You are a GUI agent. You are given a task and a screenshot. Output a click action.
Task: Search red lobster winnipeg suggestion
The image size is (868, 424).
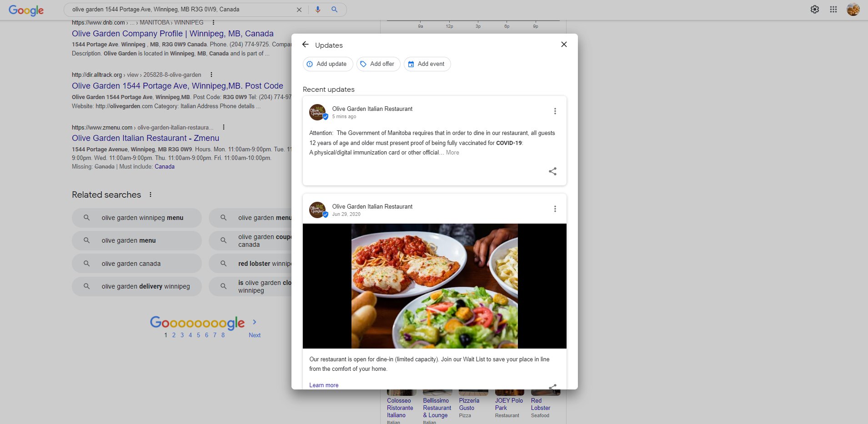pyautogui.click(x=250, y=264)
